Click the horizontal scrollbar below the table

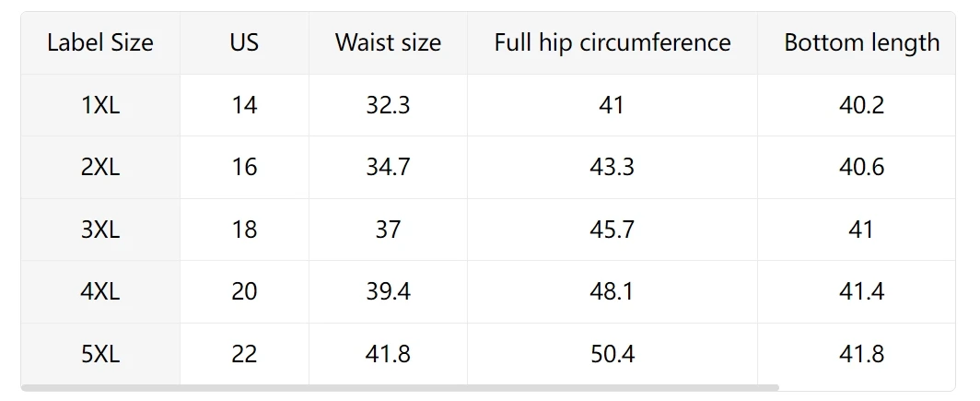point(400,388)
